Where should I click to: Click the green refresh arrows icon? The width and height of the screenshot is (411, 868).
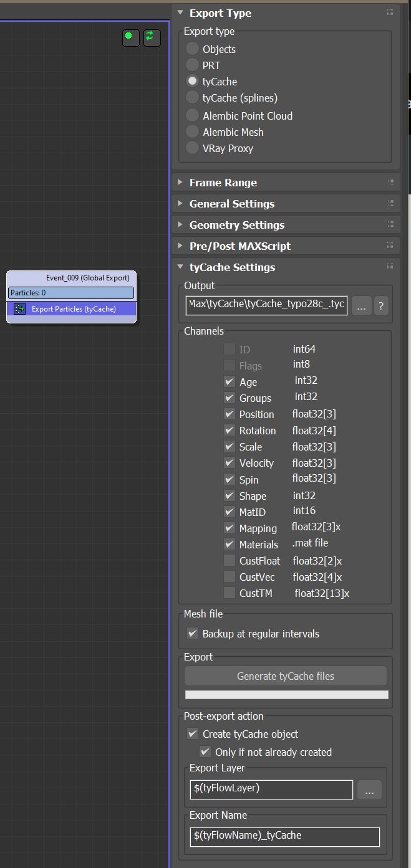coord(151,37)
